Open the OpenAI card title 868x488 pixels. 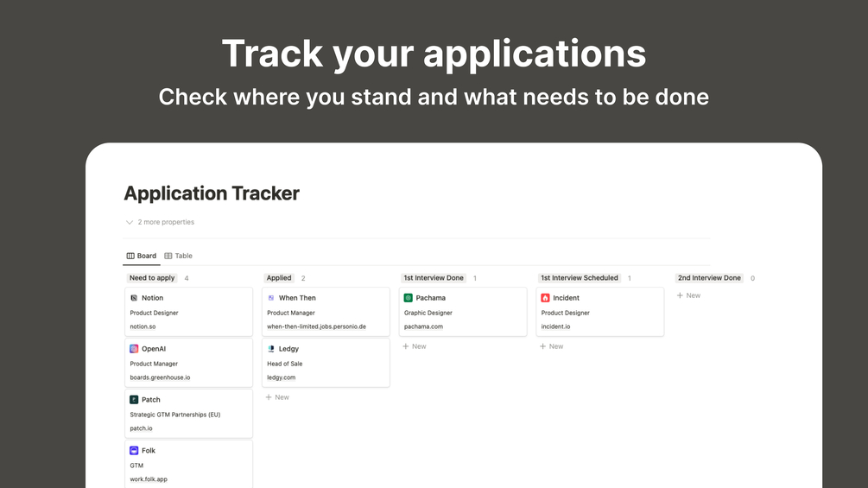tap(154, 349)
